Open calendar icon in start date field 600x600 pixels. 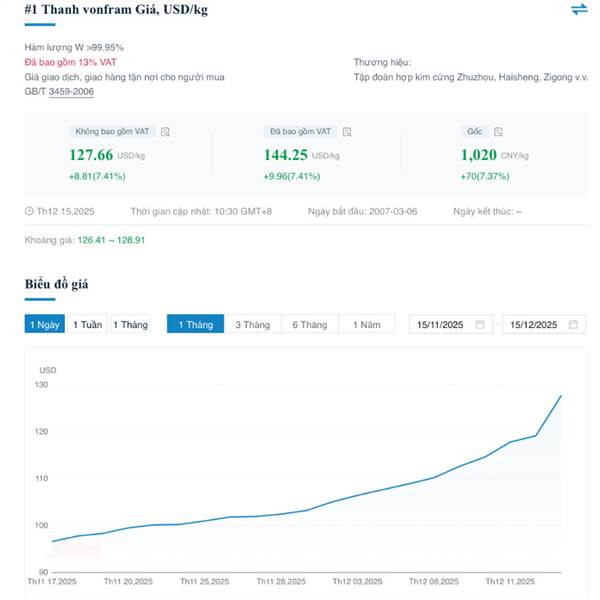(480, 324)
